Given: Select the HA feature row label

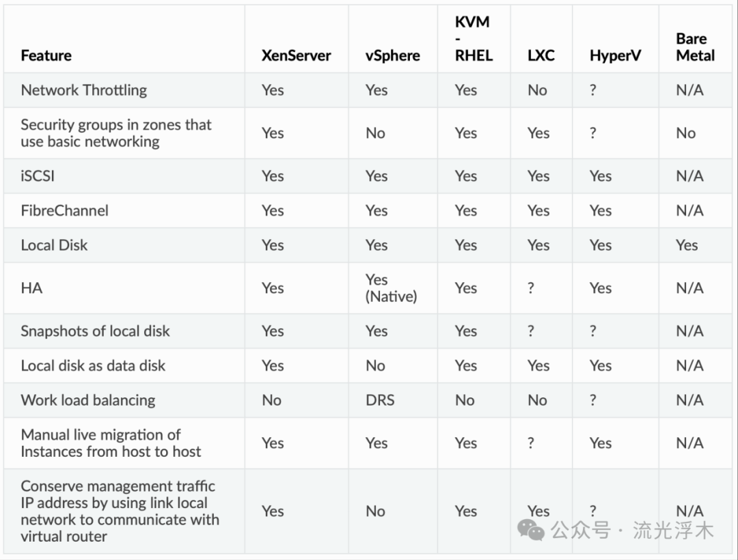Looking at the screenshot, I should click(31, 288).
